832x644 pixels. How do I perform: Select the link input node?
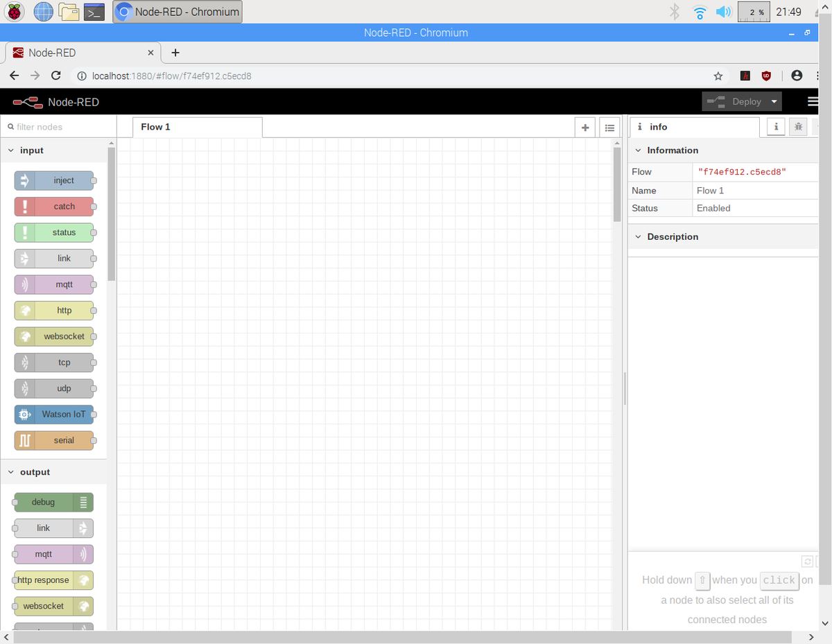(x=53, y=259)
